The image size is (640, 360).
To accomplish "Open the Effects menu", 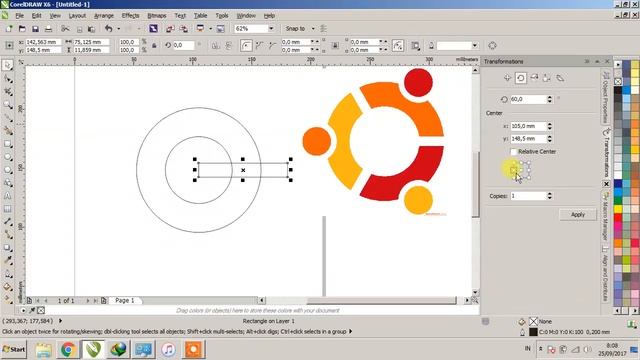I will pyautogui.click(x=130, y=16).
